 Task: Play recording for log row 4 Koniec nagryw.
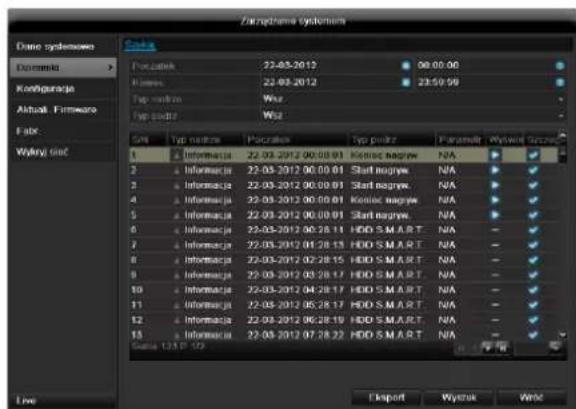[495, 200]
